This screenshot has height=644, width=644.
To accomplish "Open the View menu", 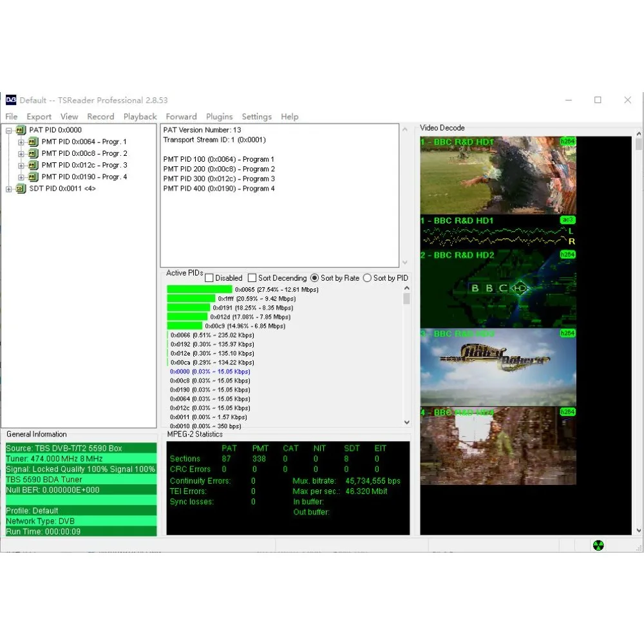I will tap(69, 117).
